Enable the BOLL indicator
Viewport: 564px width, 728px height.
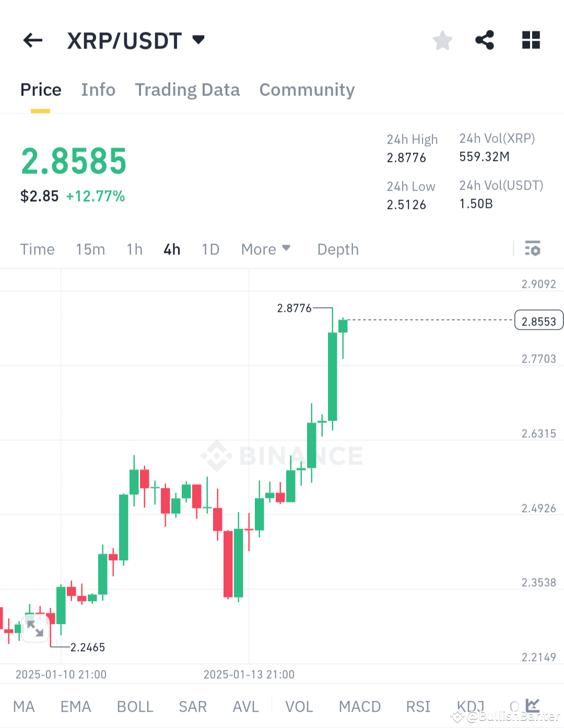pos(135,707)
